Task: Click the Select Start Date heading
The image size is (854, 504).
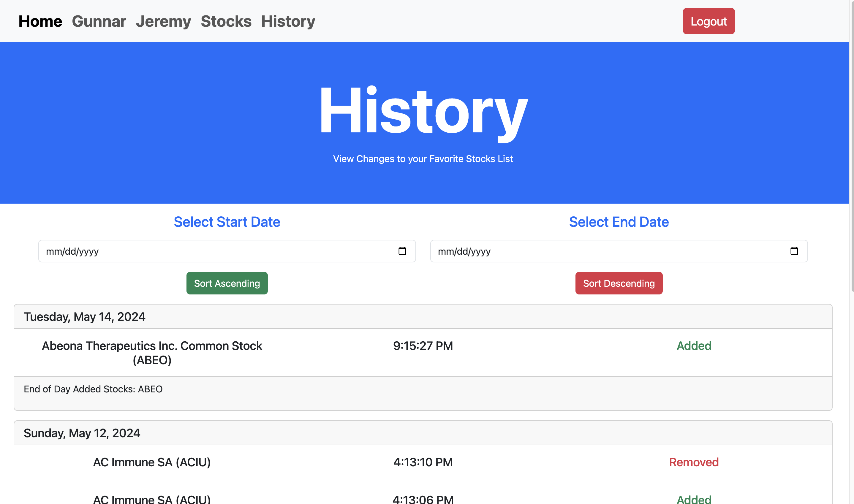Action: pyautogui.click(x=227, y=222)
